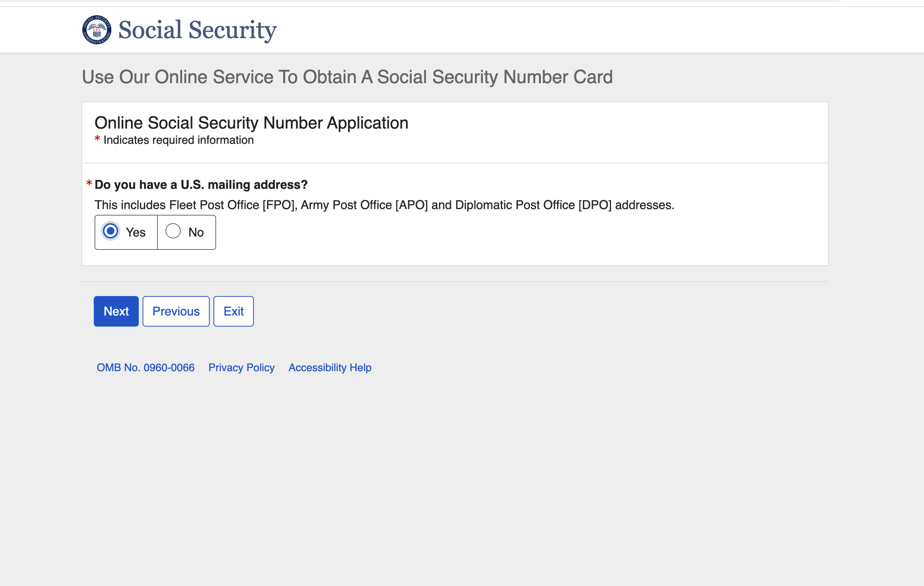Open the OMB No. 0960-0066 link
This screenshot has width=924, height=586.
tap(146, 368)
